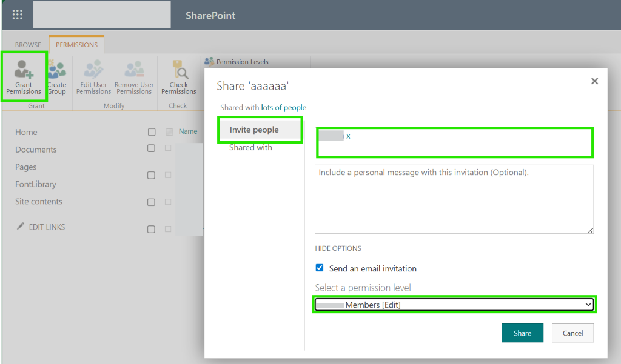The image size is (621, 364).
Task: Click the Share button
Action: pos(522,333)
